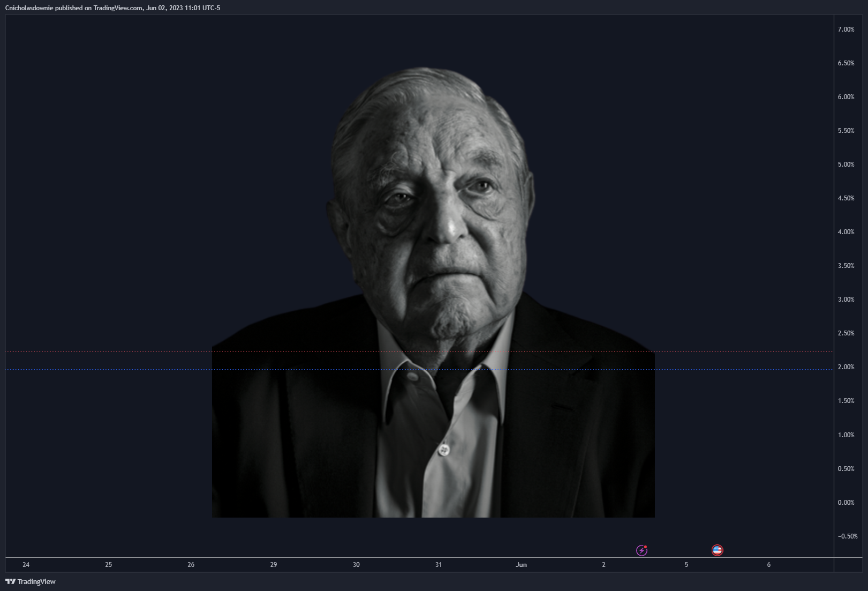Select the 1.50% price axis label
The image size is (868, 591).
click(x=846, y=401)
